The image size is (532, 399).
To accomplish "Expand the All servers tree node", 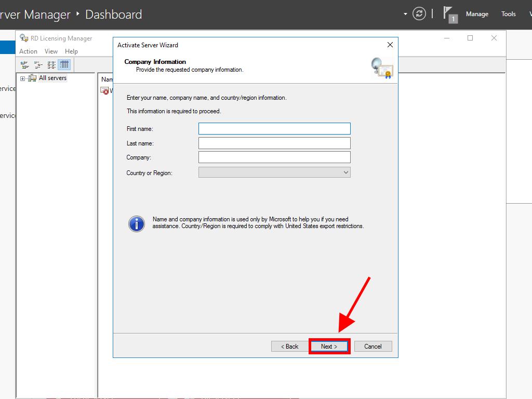I will pos(22,78).
